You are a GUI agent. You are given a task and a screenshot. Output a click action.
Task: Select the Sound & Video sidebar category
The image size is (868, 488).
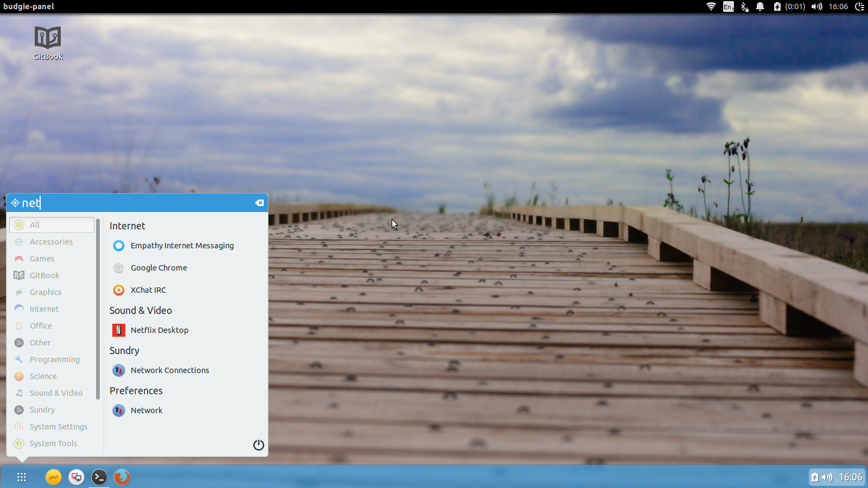click(52, 393)
